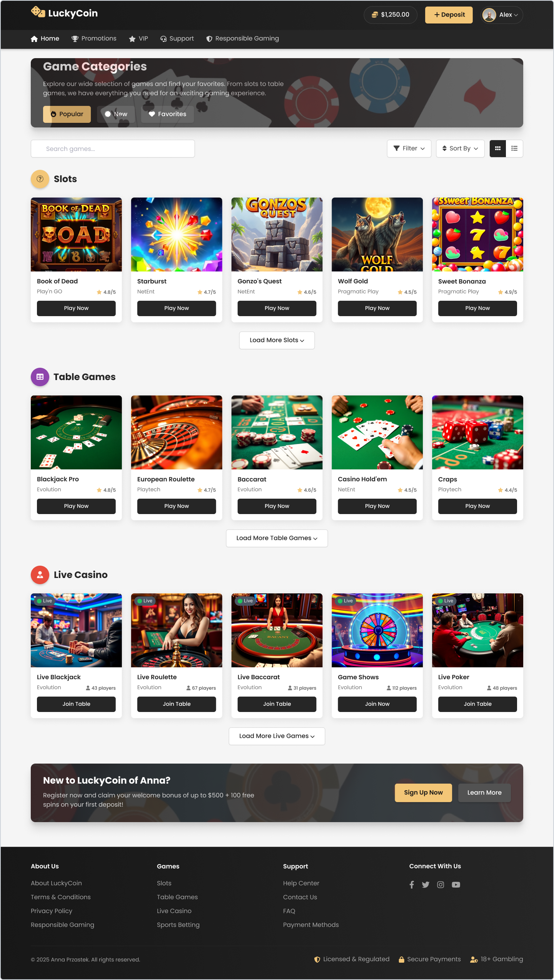Click Sign Up Now button
Image resolution: width=554 pixels, height=980 pixels.
(423, 793)
